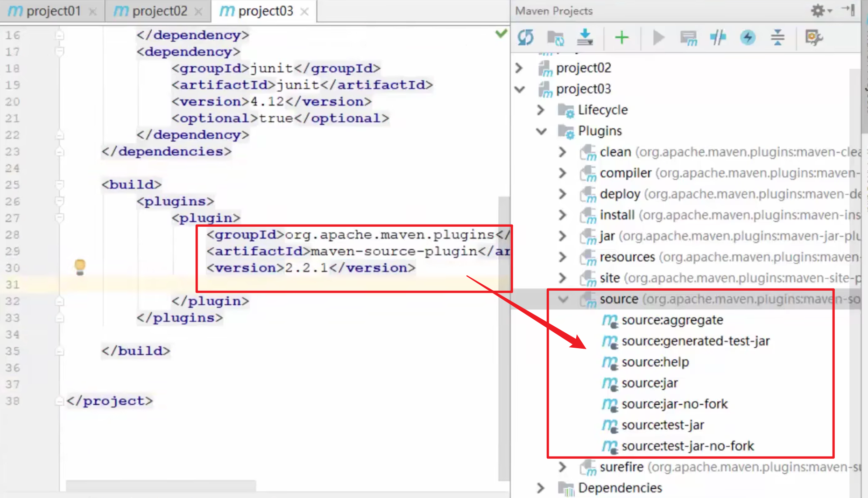The width and height of the screenshot is (868, 498).
Task: Select project03 Maven tree item
Action: point(584,89)
